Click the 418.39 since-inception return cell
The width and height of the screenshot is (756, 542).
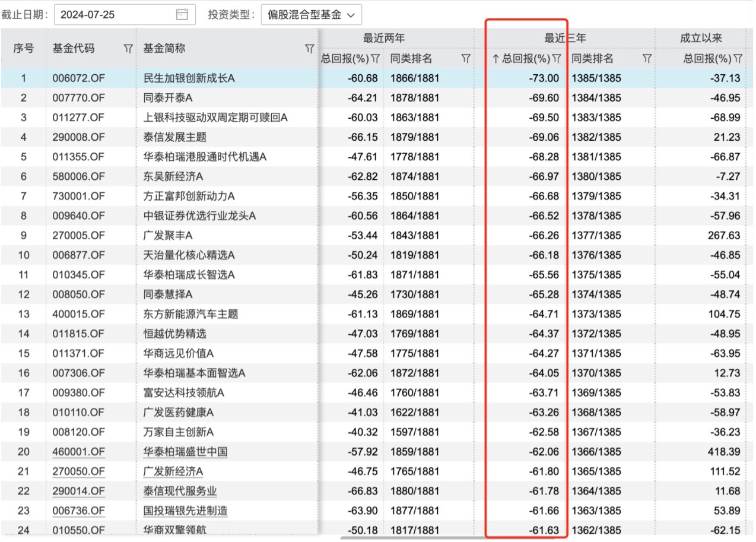pyautogui.click(x=724, y=452)
